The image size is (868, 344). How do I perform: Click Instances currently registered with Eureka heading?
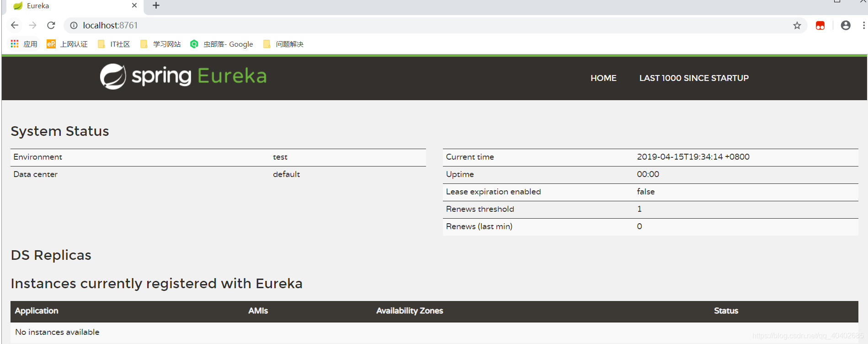pyautogui.click(x=156, y=284)
